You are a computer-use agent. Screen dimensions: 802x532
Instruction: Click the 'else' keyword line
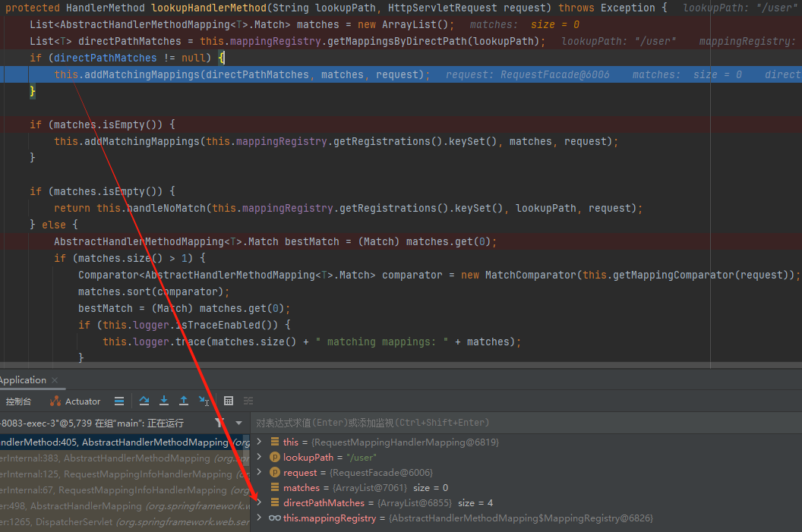[54, 225]
